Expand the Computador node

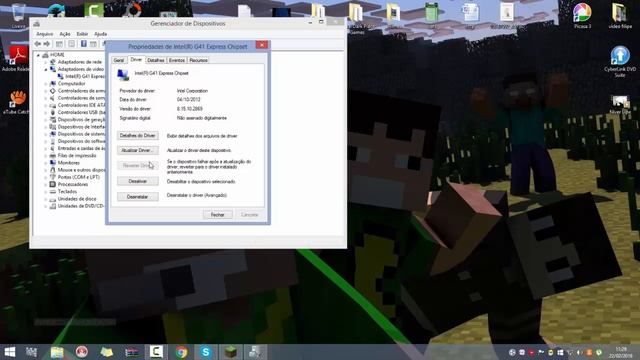click(46, 84)
